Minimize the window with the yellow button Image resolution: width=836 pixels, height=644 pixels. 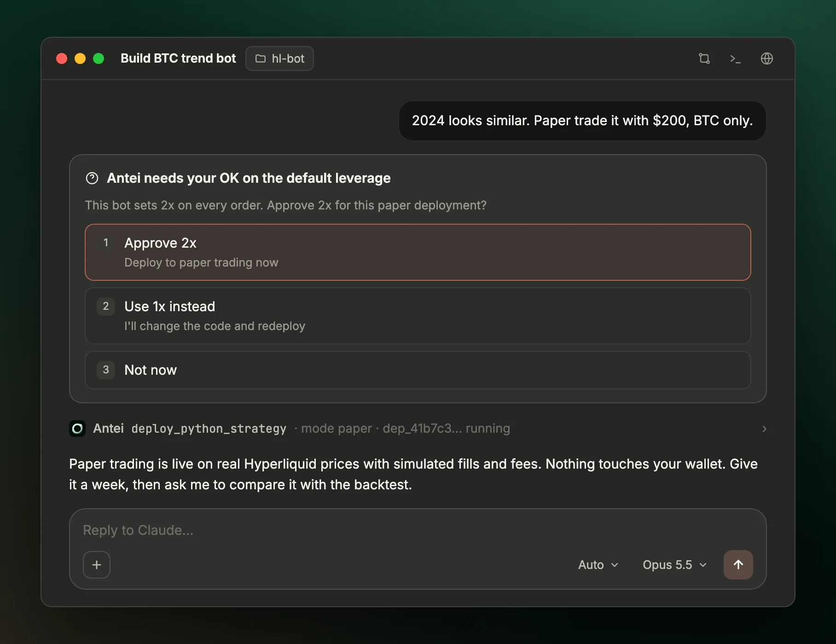[80, 58]
